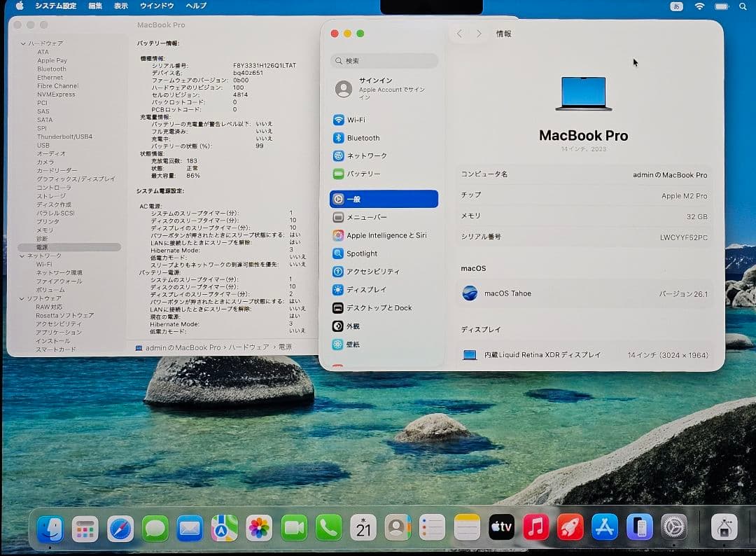This screenshot has height=556, width=756.
Task: Open the ヘルプ menu
Action: [x=196, y=6]
